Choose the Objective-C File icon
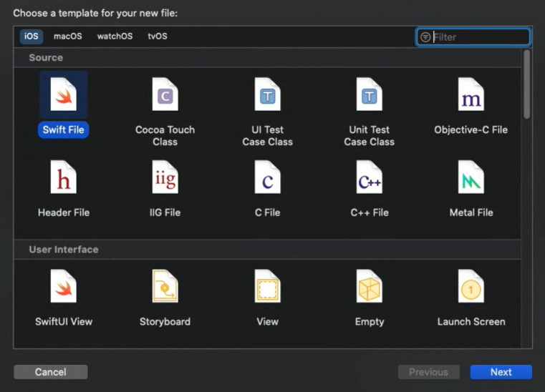Screen dimensions: 545x392 pos(471,94)
